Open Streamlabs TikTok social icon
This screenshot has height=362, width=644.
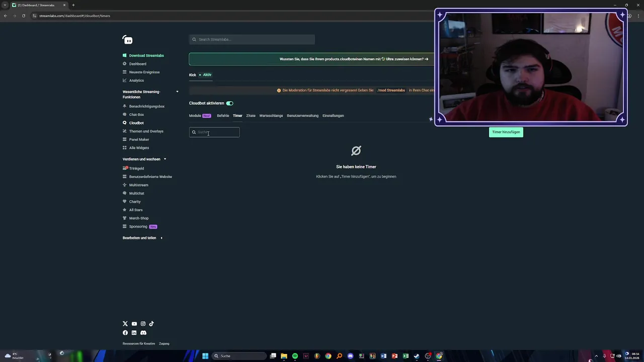tap(151, 324)
